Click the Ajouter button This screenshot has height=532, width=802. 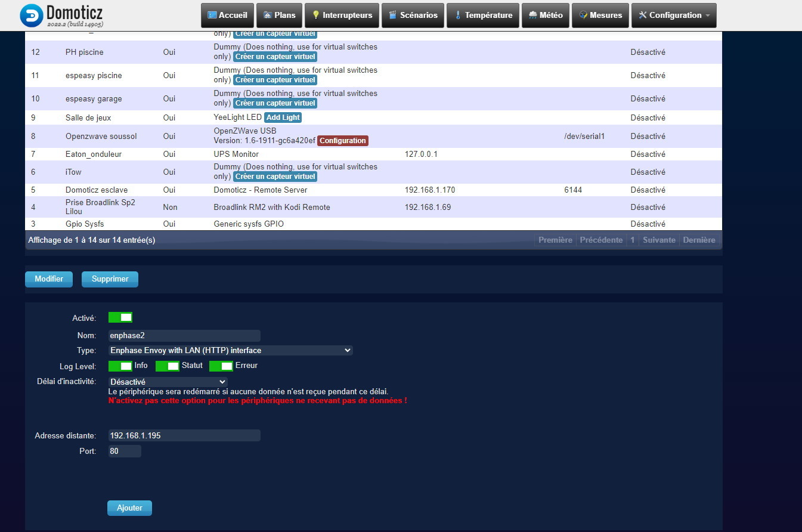pyautogui.click(x=129, y=508)
